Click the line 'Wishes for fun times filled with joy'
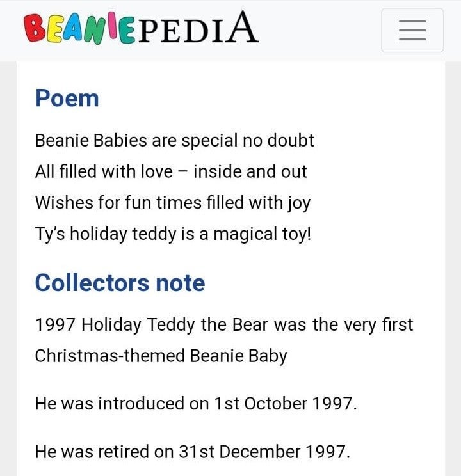The height and width of the screenshot is (476, 461). pyautogui.click(x=173, y=203)
